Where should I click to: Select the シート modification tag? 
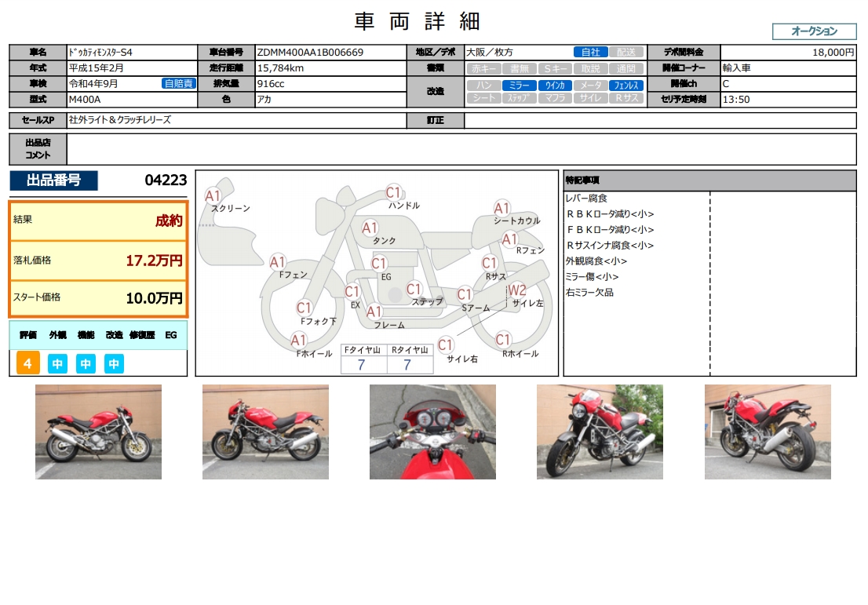point(483,98)
